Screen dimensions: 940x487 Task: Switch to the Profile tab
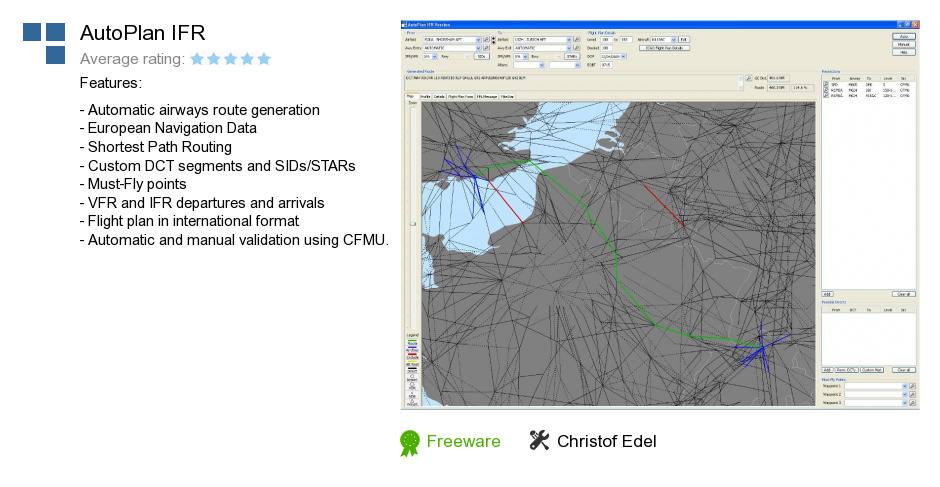click(x=426, y=97)
